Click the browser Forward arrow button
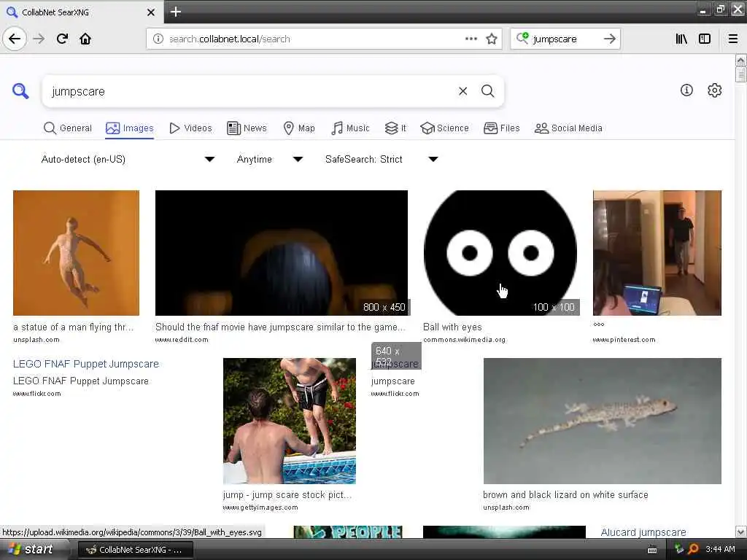This screenshot has width=747, height=560. (39, 39)
